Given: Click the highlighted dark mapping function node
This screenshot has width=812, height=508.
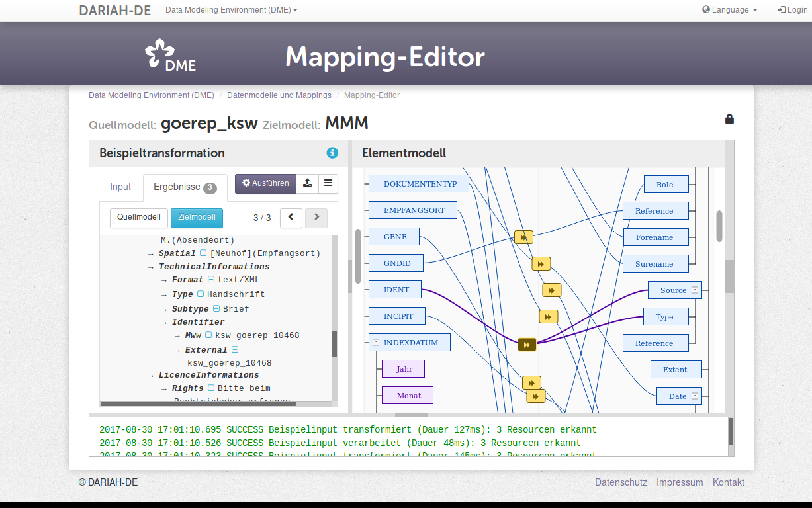Looking at the screenshot, I should [527, 344].
